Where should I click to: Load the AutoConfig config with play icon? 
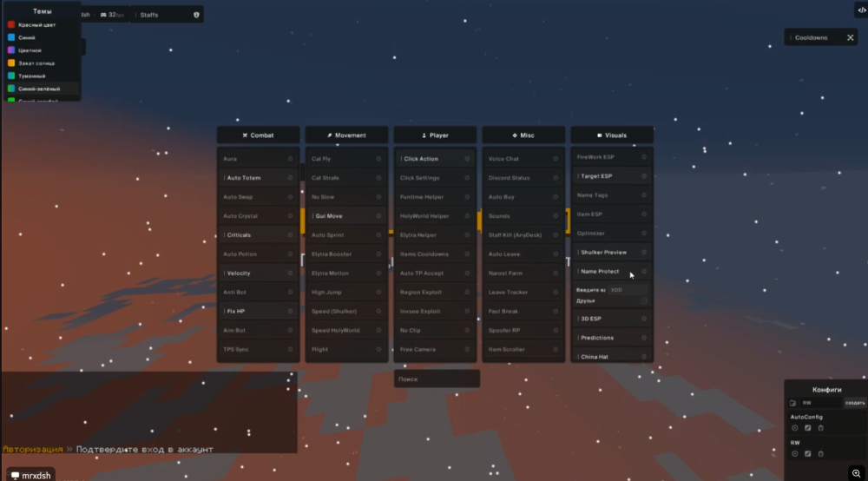tap(795, 428)
